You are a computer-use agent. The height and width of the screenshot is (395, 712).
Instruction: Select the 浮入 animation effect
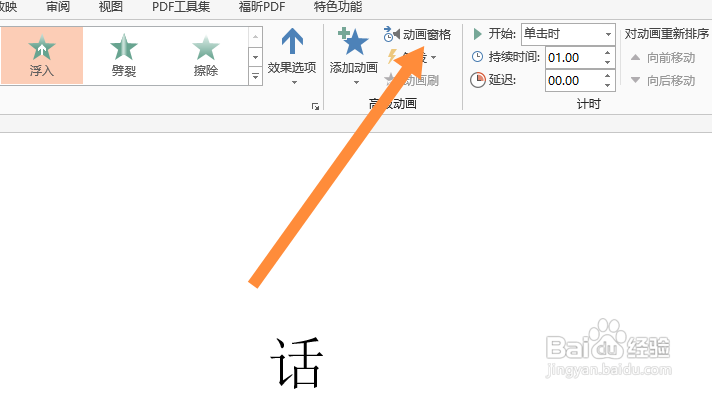(x=42, y=55)
